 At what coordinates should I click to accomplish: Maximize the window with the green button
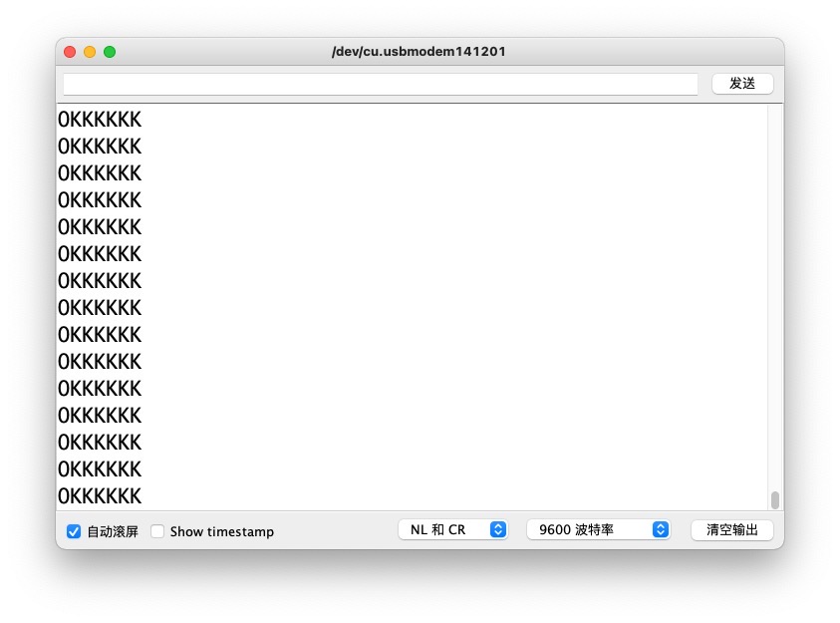(110, 52)
